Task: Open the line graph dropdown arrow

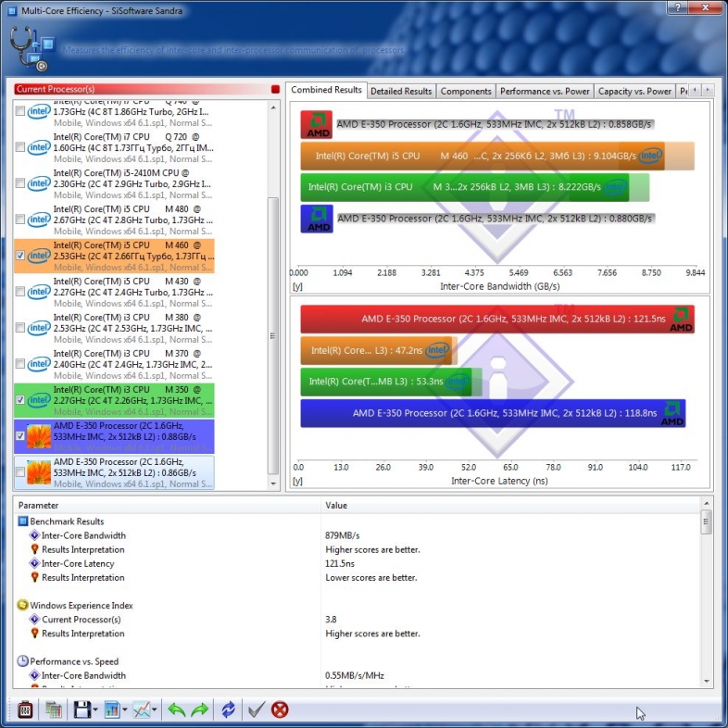Action: 154,709
